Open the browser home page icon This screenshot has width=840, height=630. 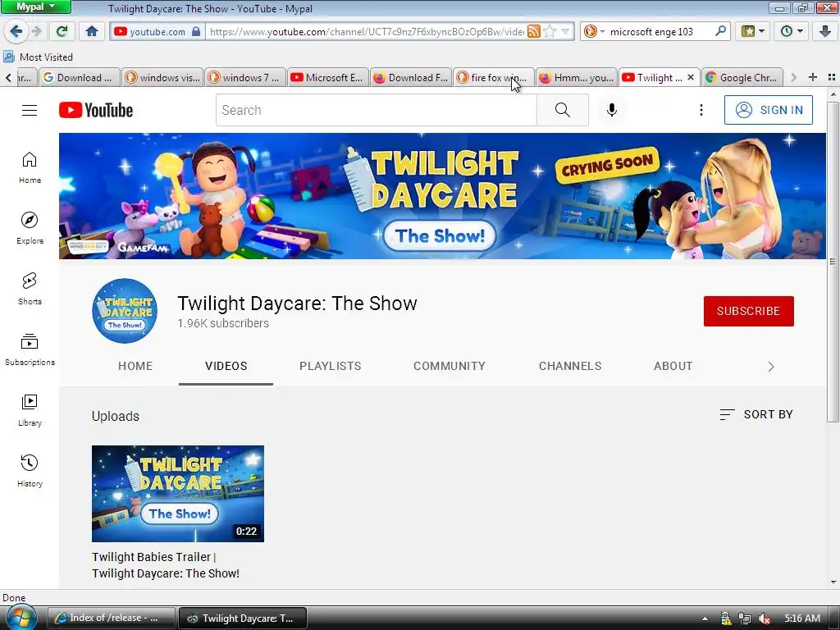coord(92,31)
